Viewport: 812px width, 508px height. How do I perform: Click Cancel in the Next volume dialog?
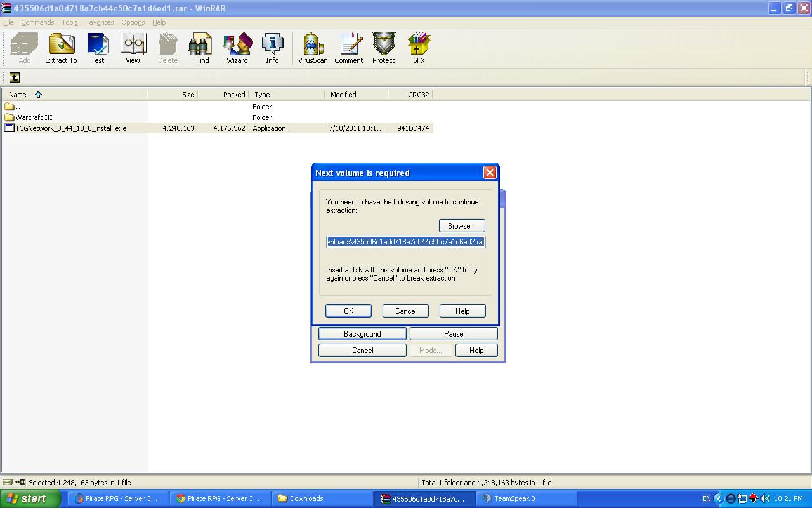[406, 311]
